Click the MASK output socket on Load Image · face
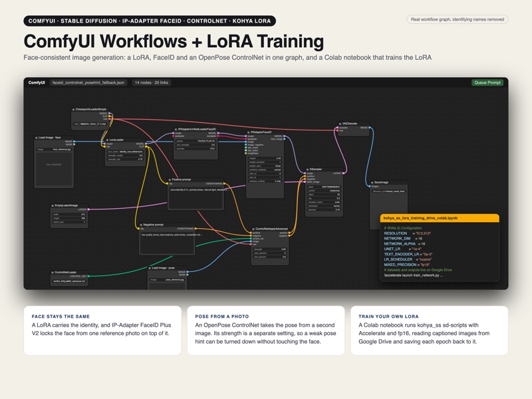 [x=74, y=144]
